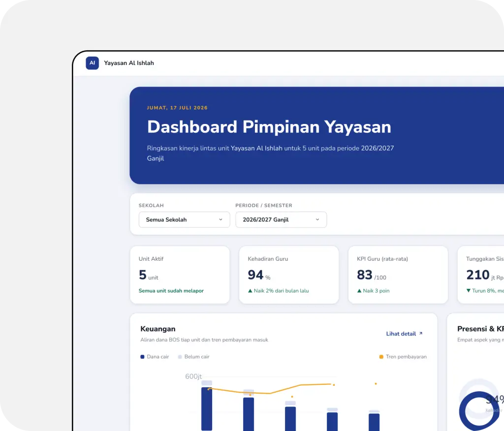Click the AI logo icon in header

click(x=92, y=63)
